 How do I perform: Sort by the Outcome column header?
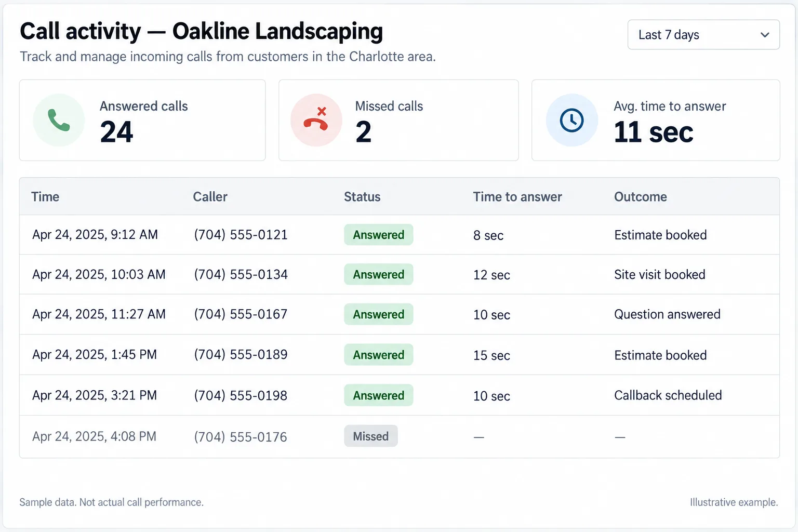tap(641, 197)
